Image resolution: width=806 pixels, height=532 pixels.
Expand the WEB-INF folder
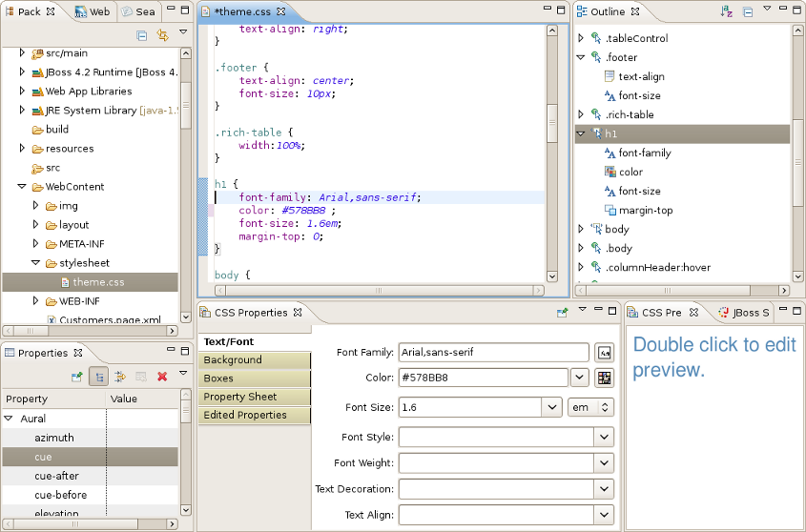pos(36,301)
